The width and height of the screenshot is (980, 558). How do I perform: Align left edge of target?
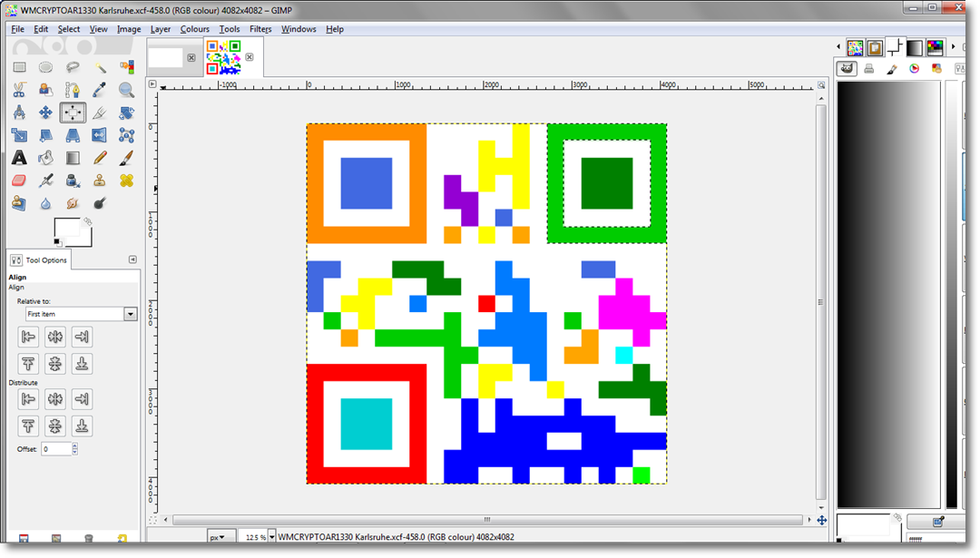click(28, 337)
